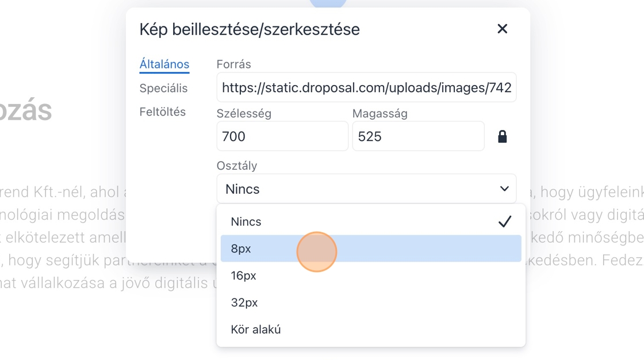Viewport: 644px width, 360px height.
Task: Click the Forrás URL input field
Action: coord(366,87)
